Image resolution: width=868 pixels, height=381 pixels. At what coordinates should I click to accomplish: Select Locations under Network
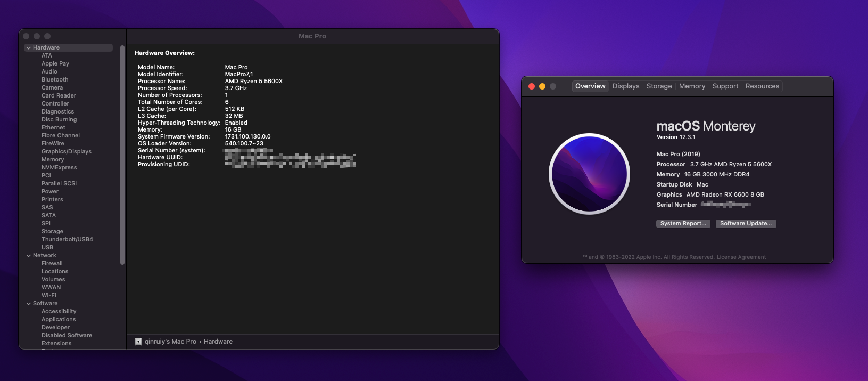(55, 272)
